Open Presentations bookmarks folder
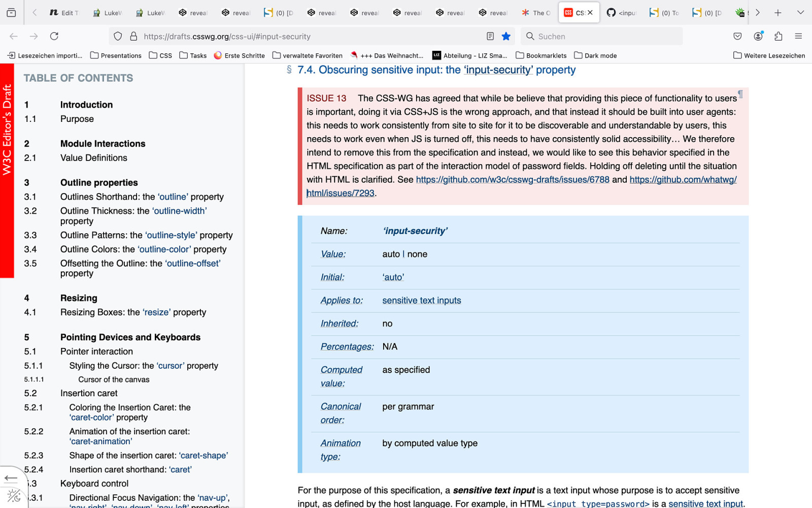Image resolution: width=812 pixels, height=508 pixels. coord(116,55)
